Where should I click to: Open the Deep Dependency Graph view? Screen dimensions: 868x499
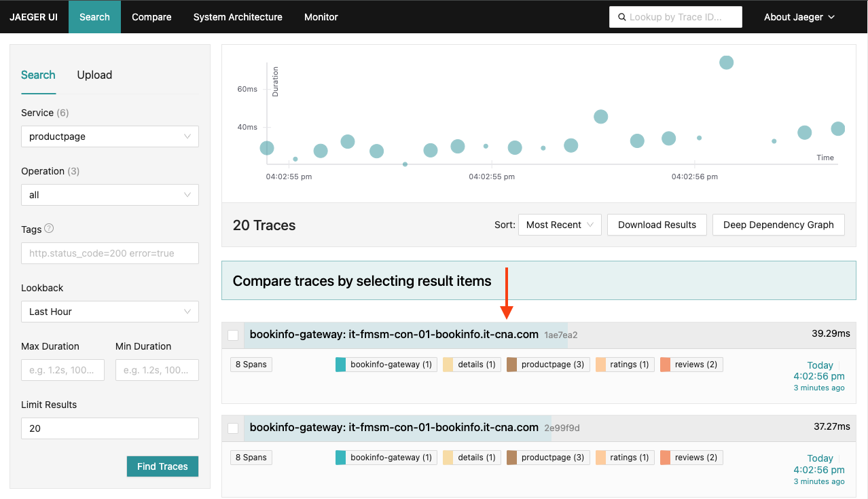[778, 224]
